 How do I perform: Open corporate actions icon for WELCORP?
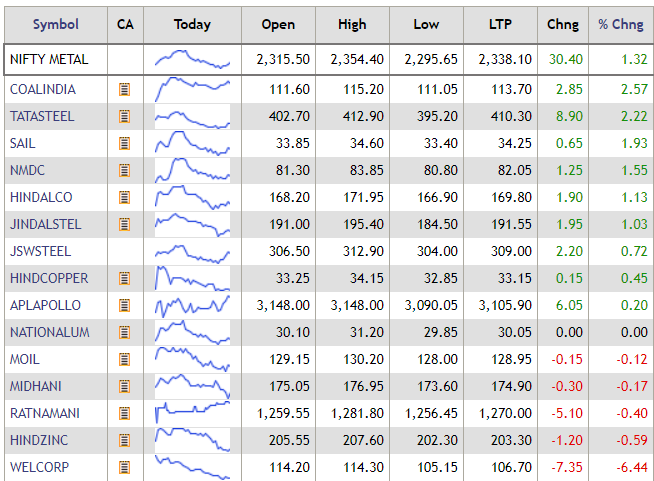[x=124, y=467]
